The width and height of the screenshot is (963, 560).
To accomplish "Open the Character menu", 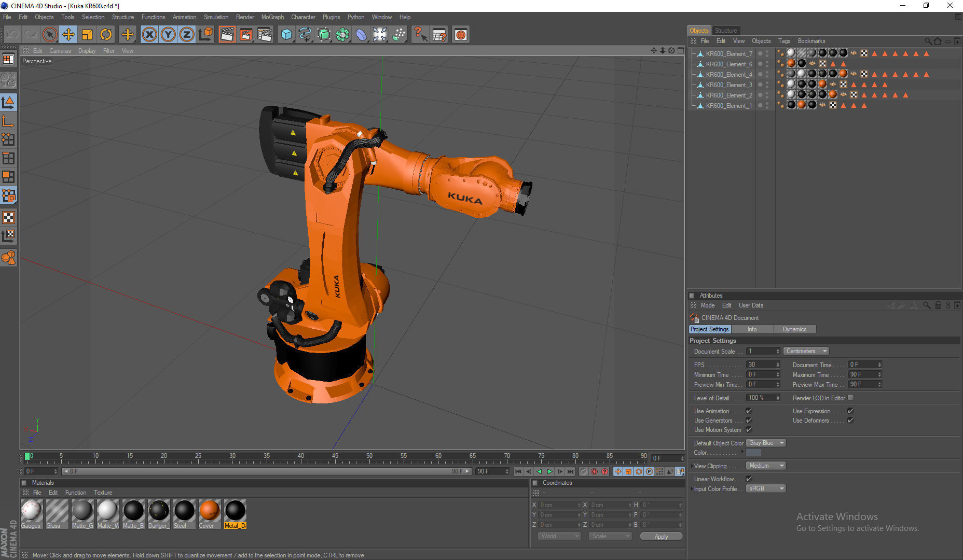I will coord(303,17).
